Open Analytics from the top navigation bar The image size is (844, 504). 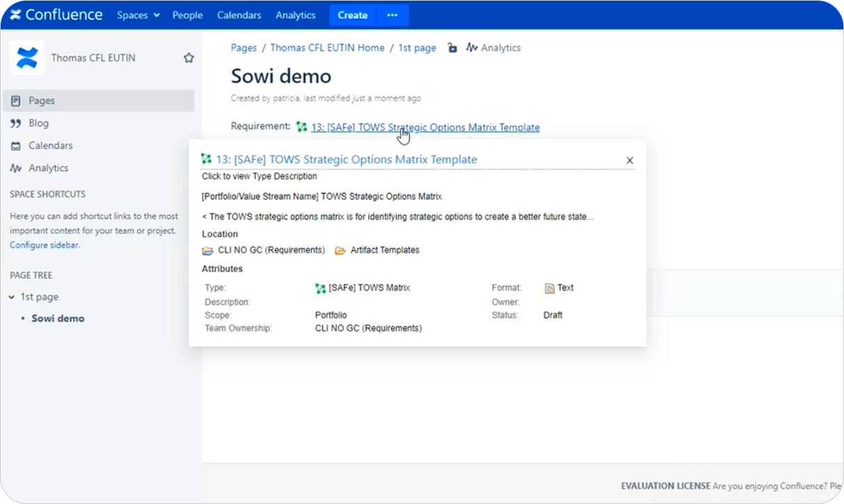coord(295,15)
